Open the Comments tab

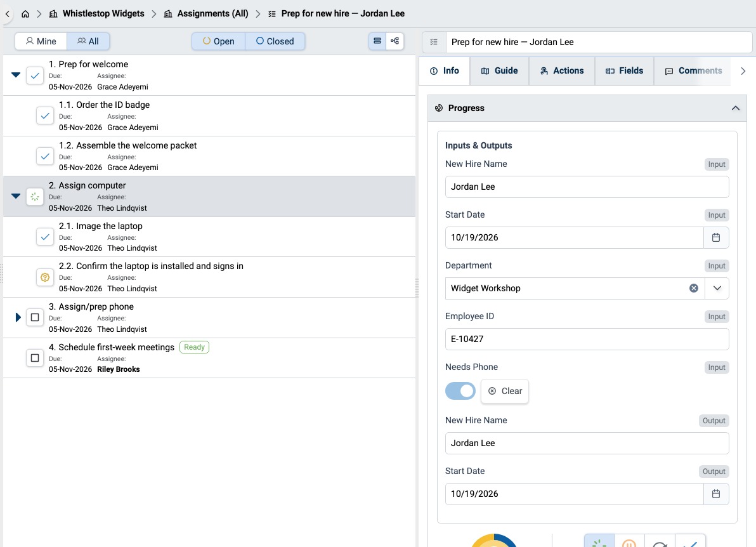click(693, 71)
